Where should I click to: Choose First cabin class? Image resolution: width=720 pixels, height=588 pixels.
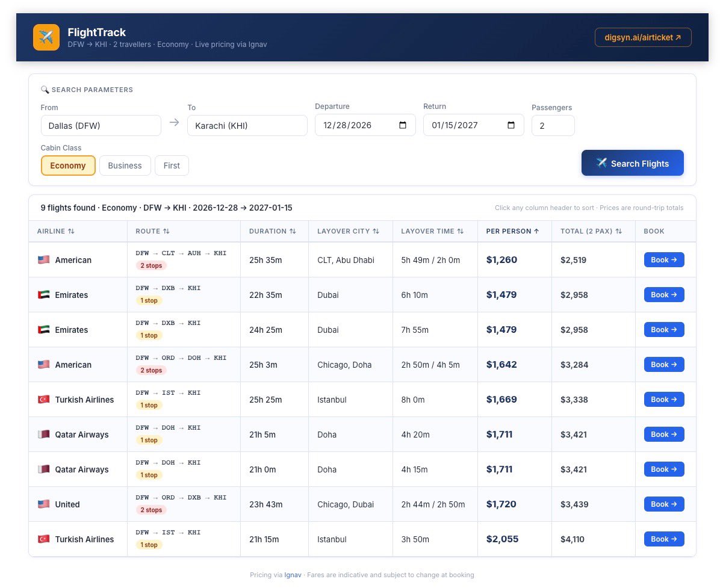pos(172,166)
